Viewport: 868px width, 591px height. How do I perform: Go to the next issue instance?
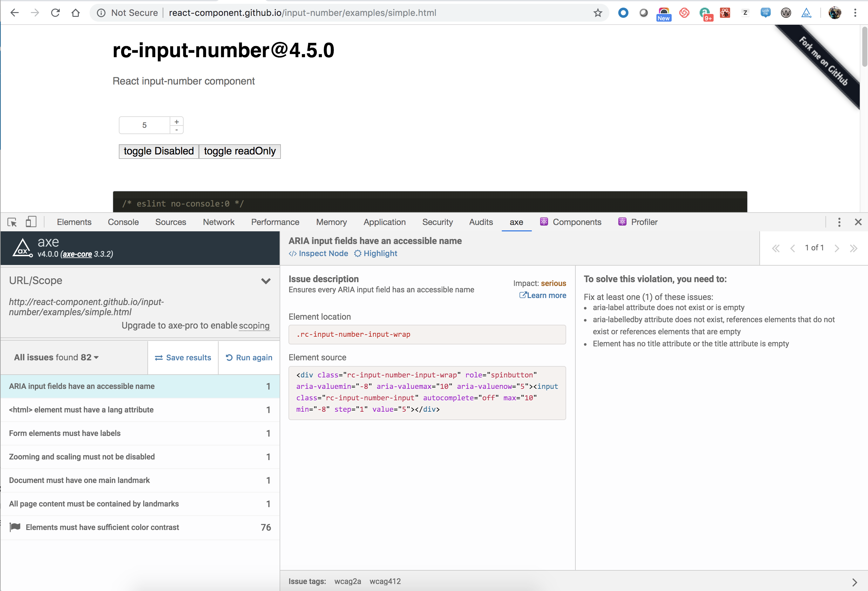tap(837, 248)
